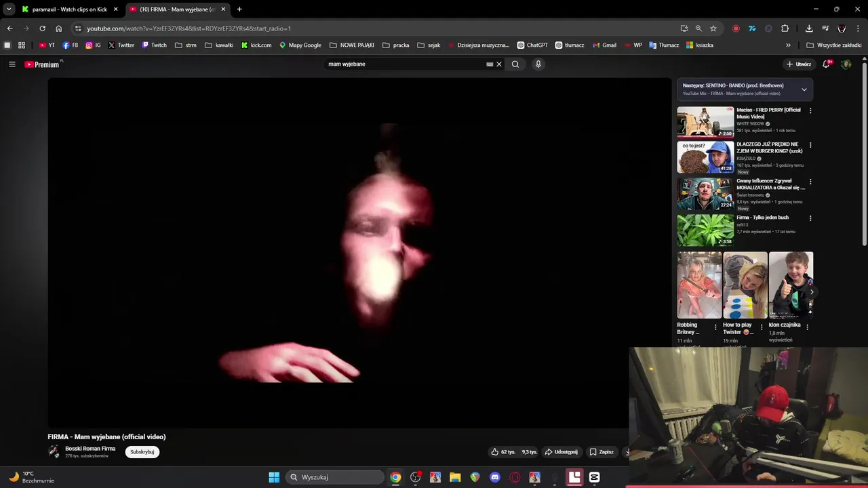Image resolution: width=868 pixels, height=488 pixels.
Task: Open the Robbing Britney short
Action: [699, 285]
